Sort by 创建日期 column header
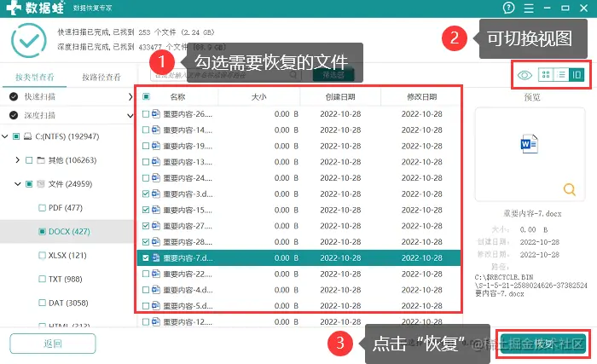This screenshot has height=364, width=597. coord(340,97)
